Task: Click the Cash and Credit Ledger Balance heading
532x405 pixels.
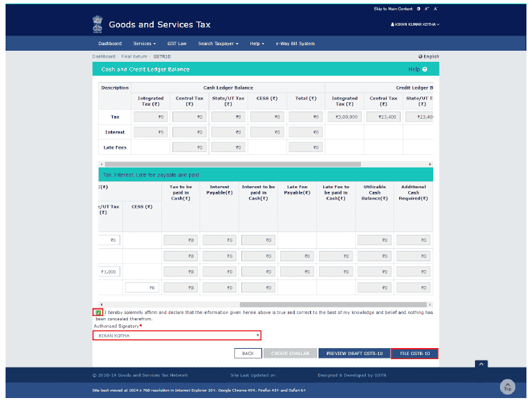Action: [x=145, y=69]
